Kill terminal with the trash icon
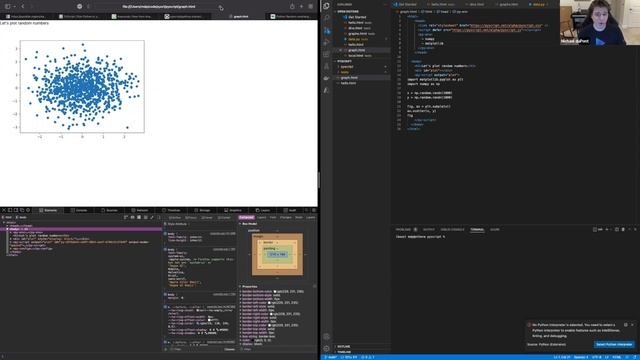640x360 pixels. point(623,229)
